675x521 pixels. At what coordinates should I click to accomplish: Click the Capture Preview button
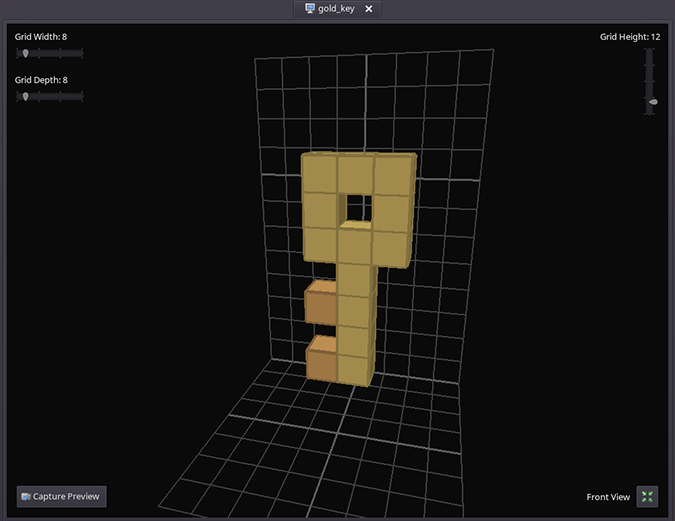(x=62, y=496)
